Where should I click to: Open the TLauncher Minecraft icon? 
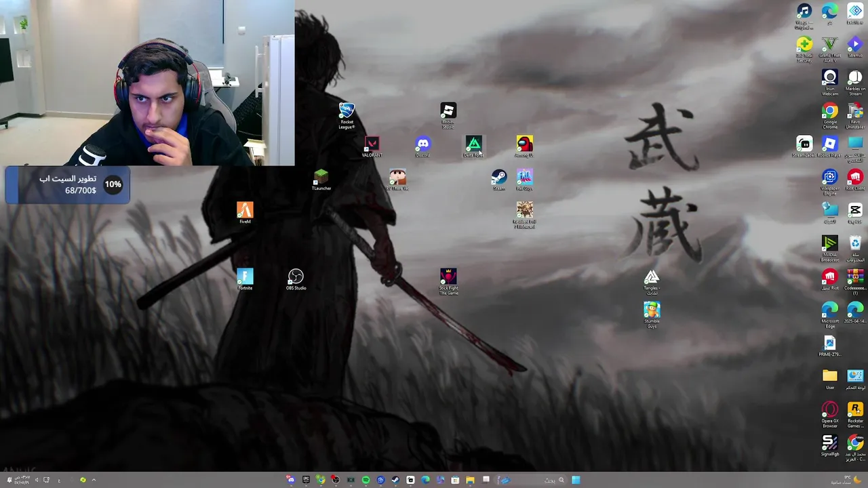point(321,180)
